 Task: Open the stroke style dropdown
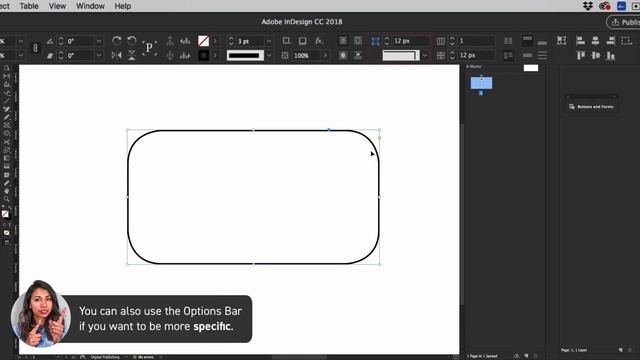tap(269, 56)
